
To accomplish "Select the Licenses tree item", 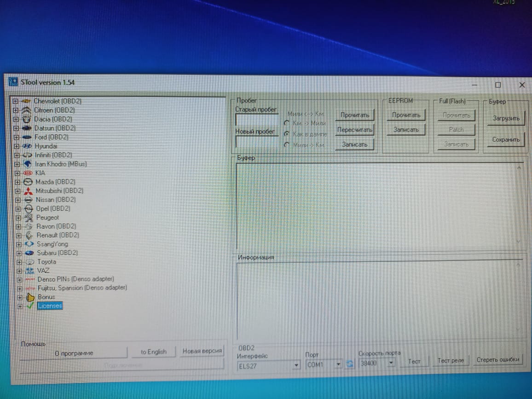I will pyautogui.click(x=50, y=306).
